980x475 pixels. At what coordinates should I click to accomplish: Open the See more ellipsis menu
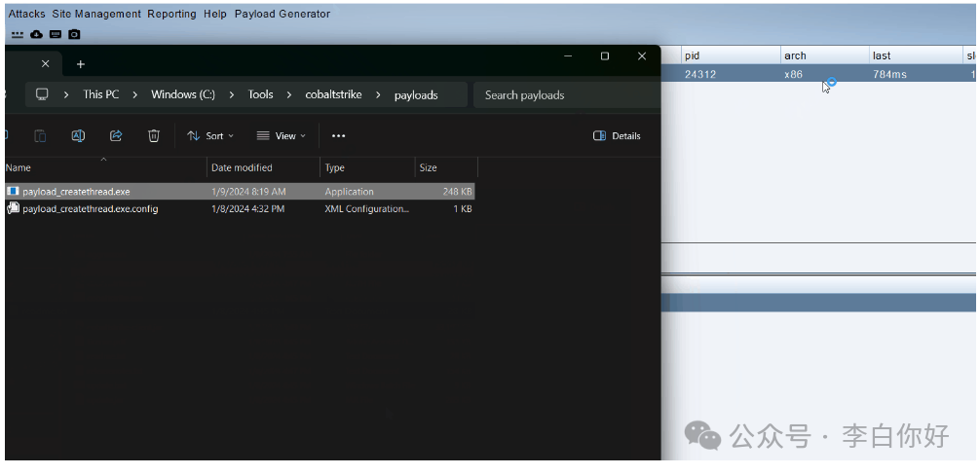coord(339,135)
